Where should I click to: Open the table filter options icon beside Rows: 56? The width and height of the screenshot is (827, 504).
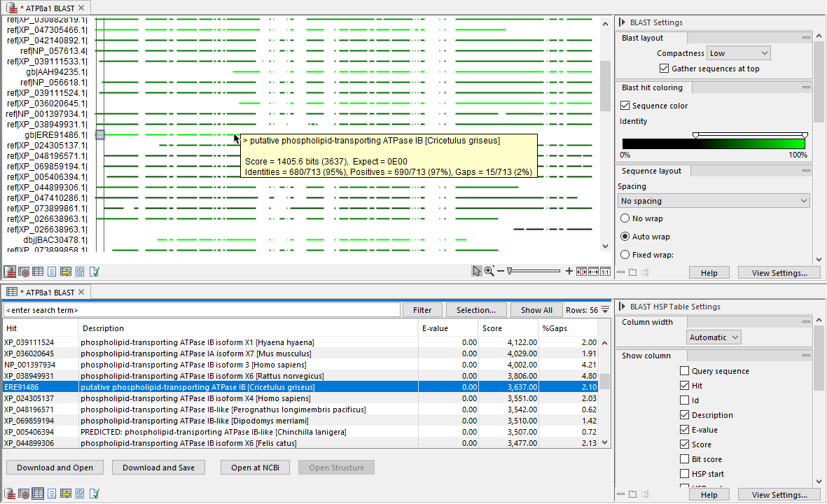(605, 310)
